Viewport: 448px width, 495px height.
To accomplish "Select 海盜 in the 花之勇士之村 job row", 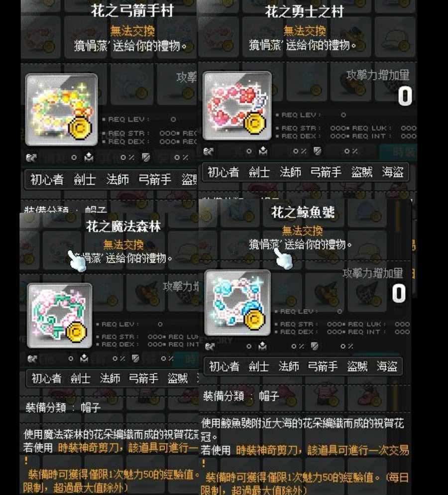I will click(x=393, y=172).
